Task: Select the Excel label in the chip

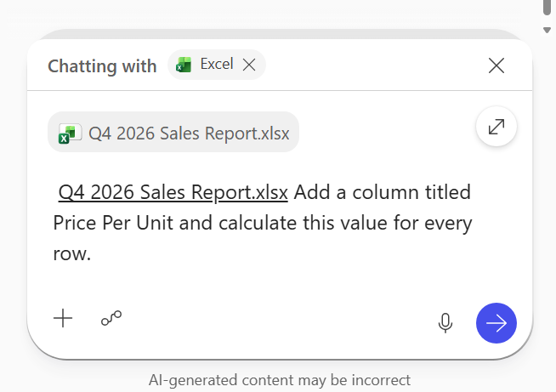Action: click(217, 64)
